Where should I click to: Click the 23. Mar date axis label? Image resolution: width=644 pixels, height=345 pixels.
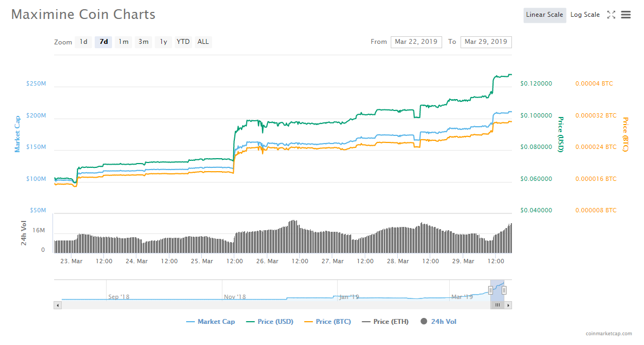pyautogui.click(x=71, y=261)
